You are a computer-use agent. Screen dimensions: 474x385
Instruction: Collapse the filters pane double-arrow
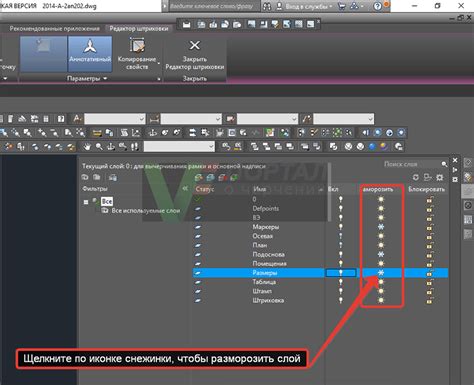click(185, 189)
